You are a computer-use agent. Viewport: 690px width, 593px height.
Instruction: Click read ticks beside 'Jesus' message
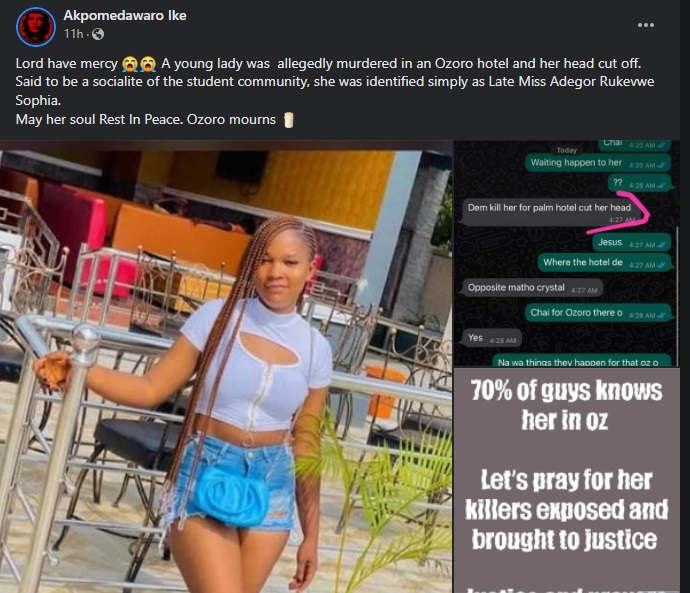pyautogui.click(x=661, y=245)
